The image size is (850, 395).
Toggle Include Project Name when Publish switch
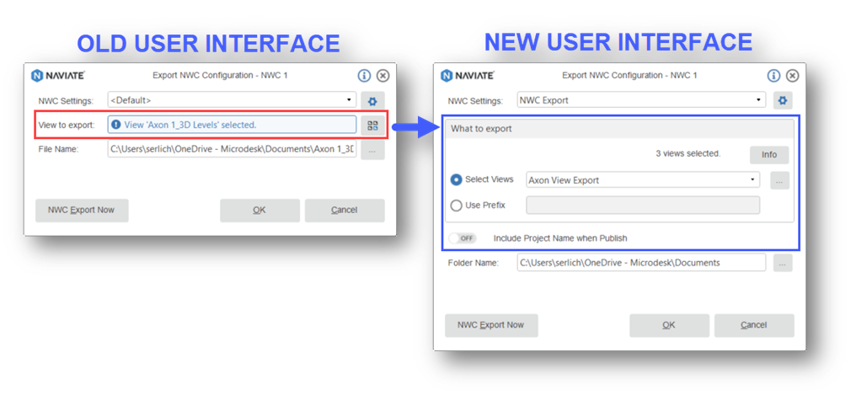(x=463, y=238)
